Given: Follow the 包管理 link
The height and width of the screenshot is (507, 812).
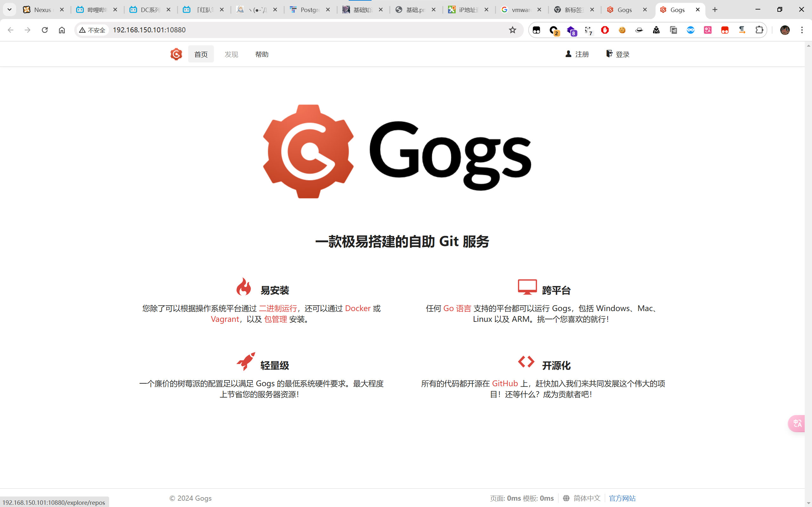Looking at the screenshot, I should click(275, 319).
